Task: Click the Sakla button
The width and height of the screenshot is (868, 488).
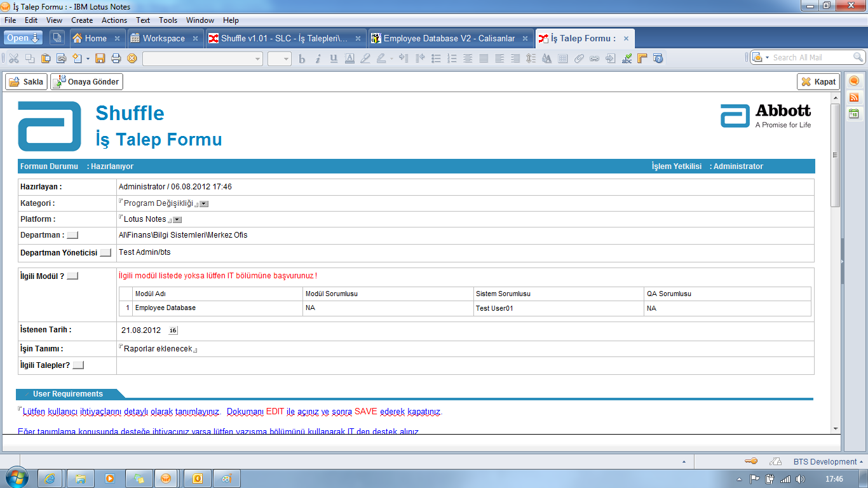Action: pyautogui.click(x=26, y=81)
